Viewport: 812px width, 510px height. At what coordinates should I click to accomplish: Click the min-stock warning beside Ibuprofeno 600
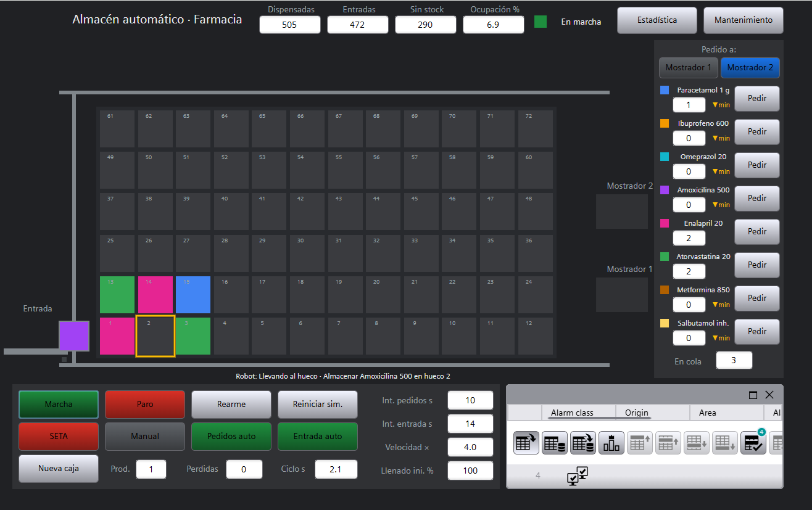(721, 138)
